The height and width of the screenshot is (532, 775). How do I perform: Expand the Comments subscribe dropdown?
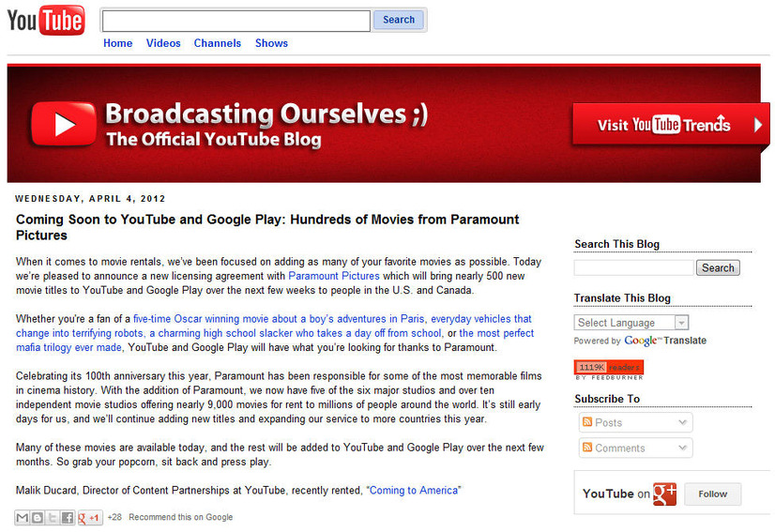[633, 448]
